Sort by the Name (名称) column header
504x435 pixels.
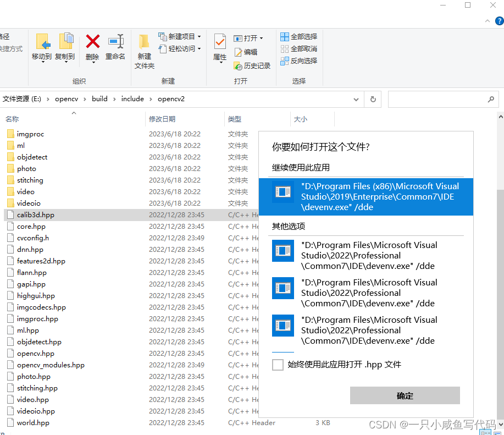[x=12, y=119]
